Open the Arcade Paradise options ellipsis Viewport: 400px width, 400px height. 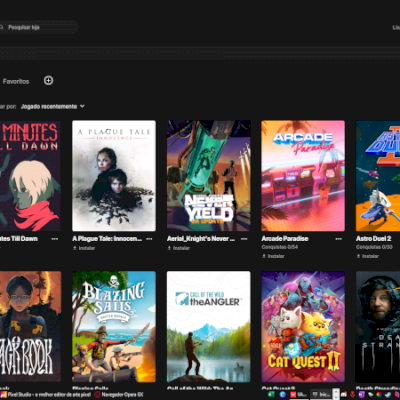click(339, 239)
